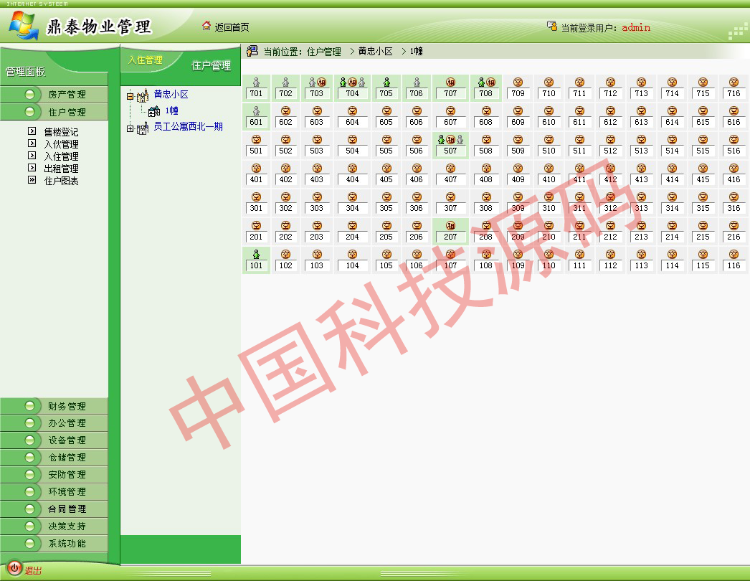Open 入住管理 in the left submenu

tap(61, 156)
